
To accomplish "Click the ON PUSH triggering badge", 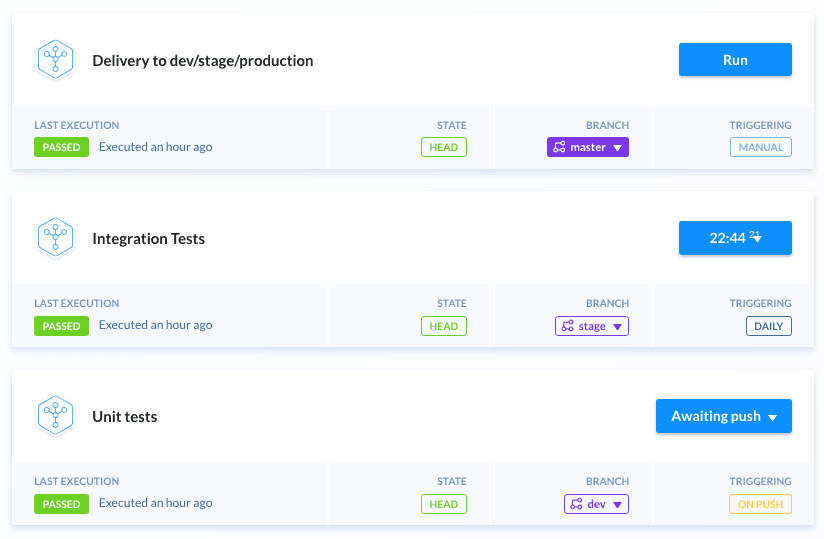I will (x=761, y=504).
